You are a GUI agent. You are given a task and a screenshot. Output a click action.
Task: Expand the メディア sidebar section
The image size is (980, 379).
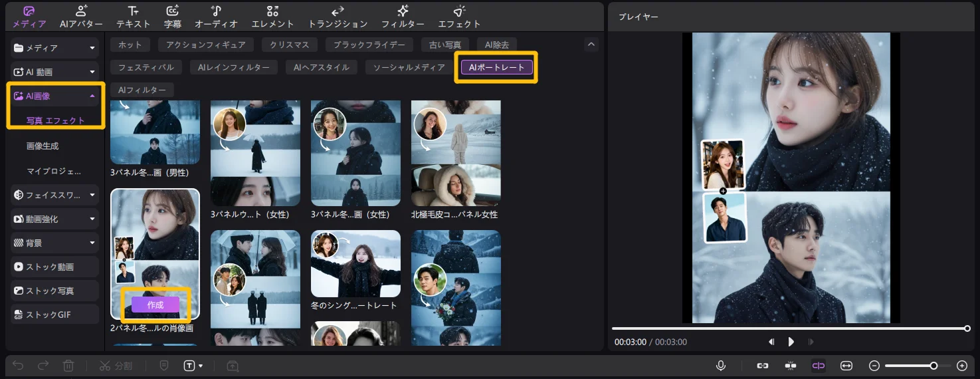54,48
